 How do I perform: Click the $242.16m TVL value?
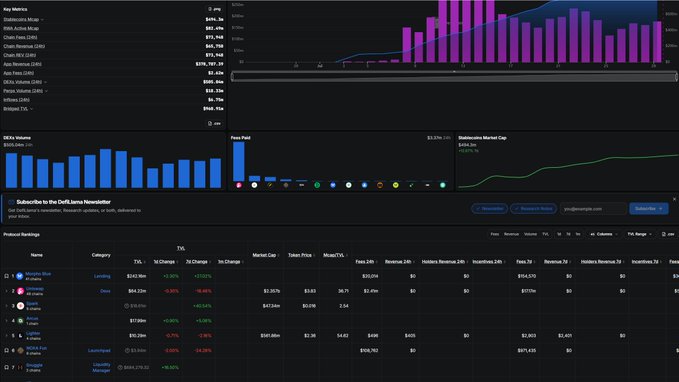click(137, 276)
